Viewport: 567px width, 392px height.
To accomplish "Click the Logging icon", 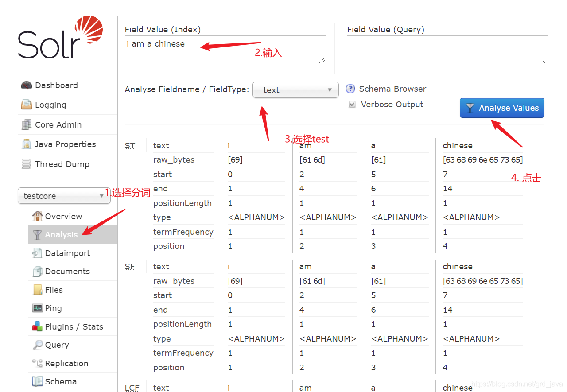I will point(27,105).
